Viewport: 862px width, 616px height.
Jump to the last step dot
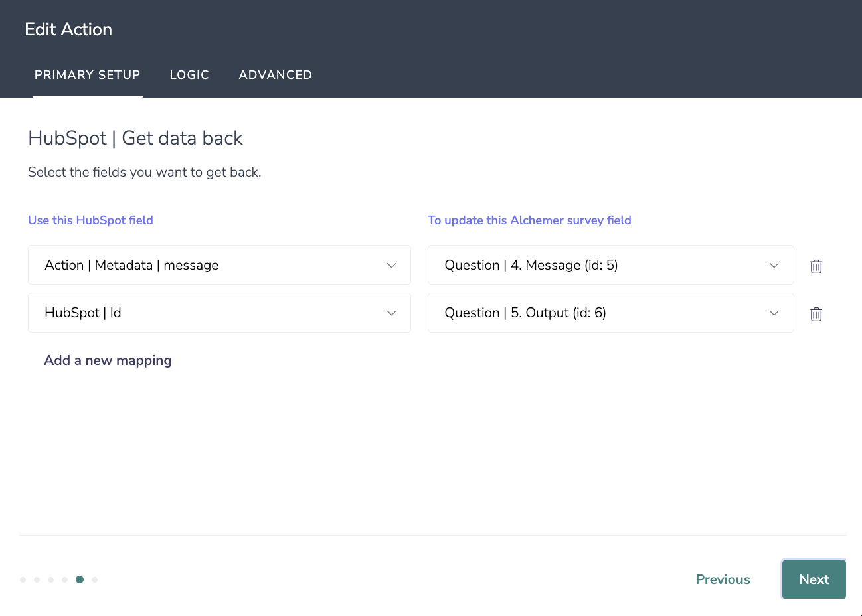point(95,579)
